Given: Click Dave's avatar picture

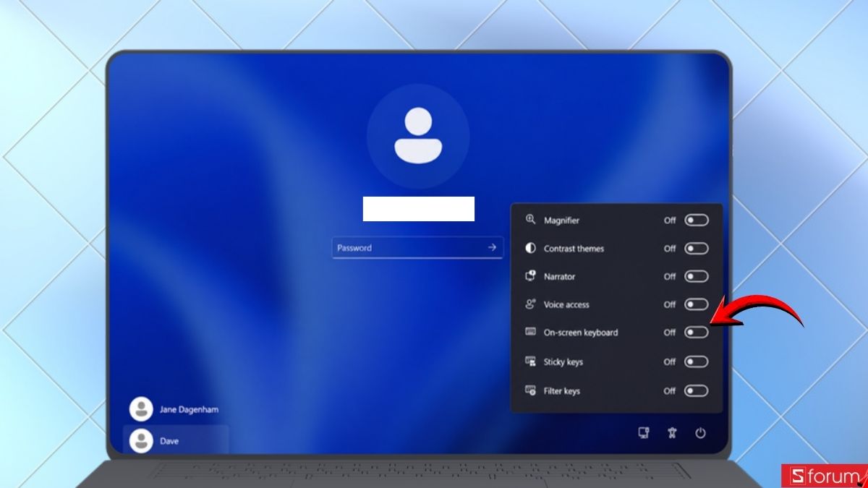Looking at the screenshot, I should pyautogui.click(x=141, y=440).
